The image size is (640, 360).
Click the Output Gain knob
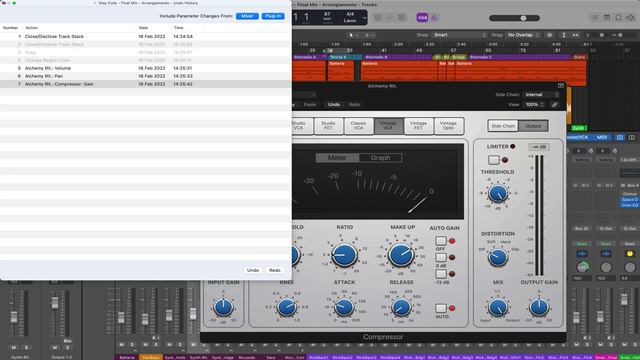click(539, 307)
